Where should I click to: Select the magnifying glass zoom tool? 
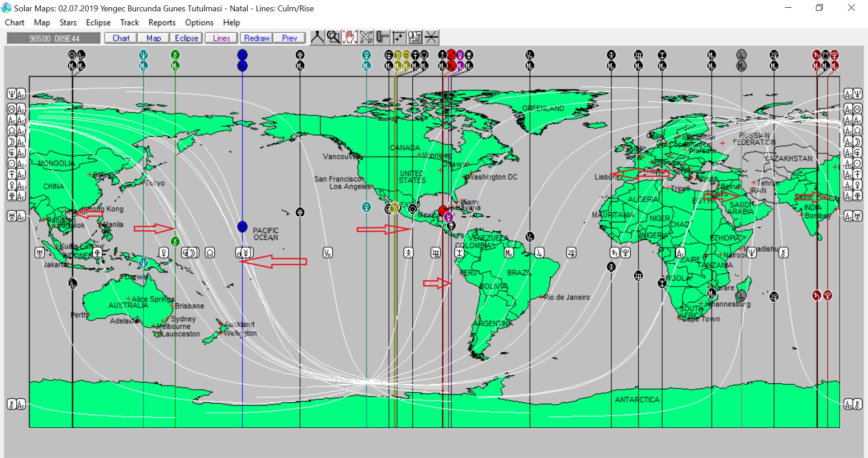(333, 37)
